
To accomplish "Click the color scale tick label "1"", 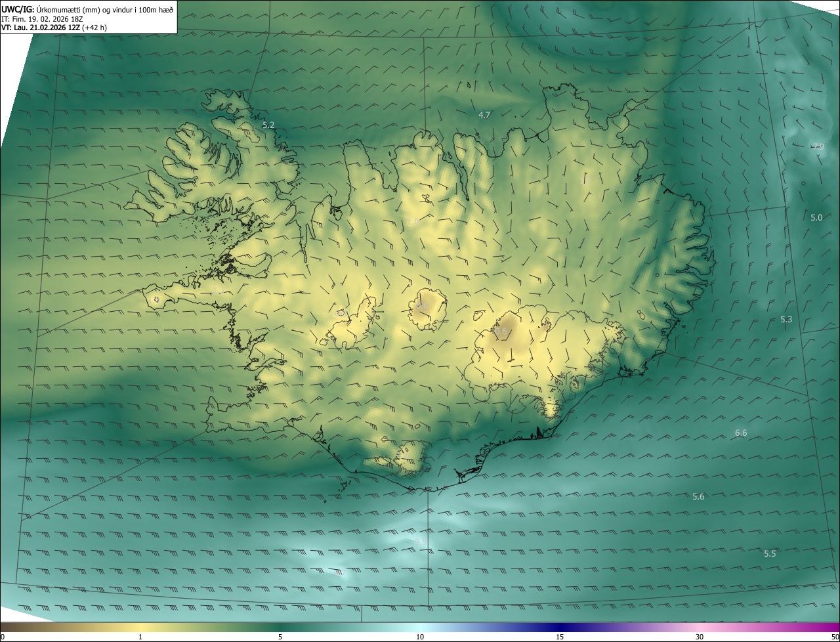I will pos(140,637).
